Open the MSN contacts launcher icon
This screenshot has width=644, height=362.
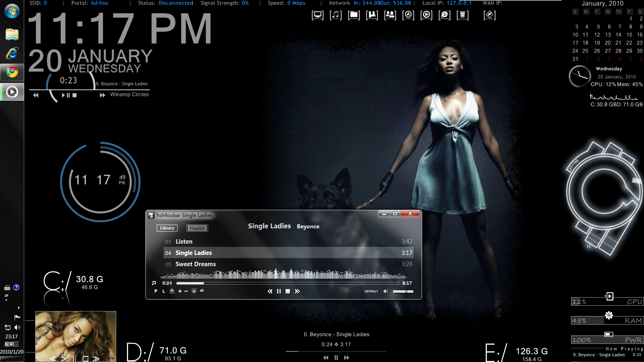click(390, 15)
